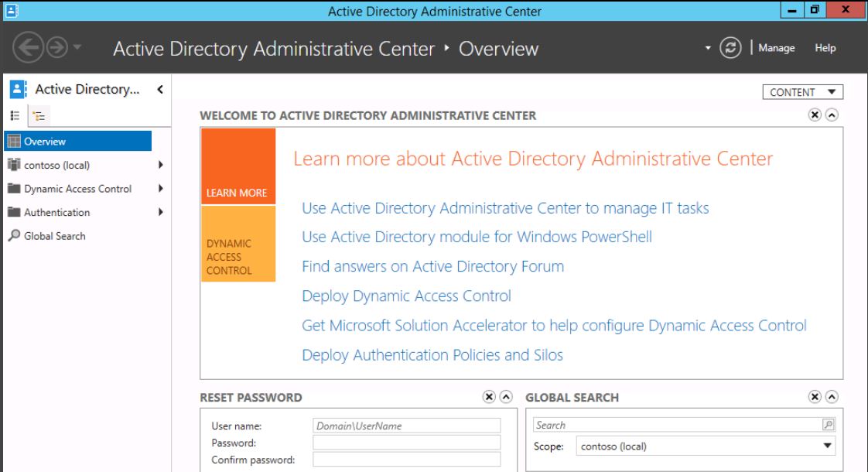Viewport: 868px width, 472px height.
Task: Click the User name input field
Action: point(407,425)
